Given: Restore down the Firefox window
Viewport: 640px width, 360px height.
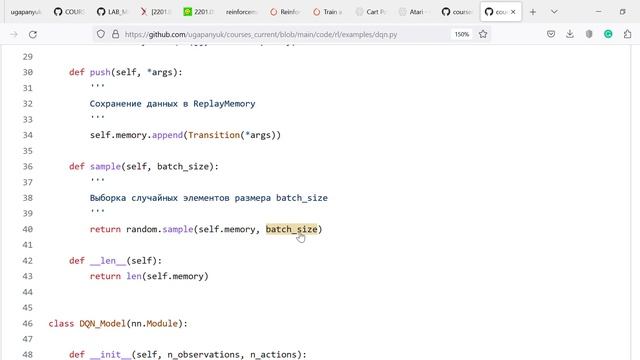Looking at the screenshot, I should pos(622,12).
